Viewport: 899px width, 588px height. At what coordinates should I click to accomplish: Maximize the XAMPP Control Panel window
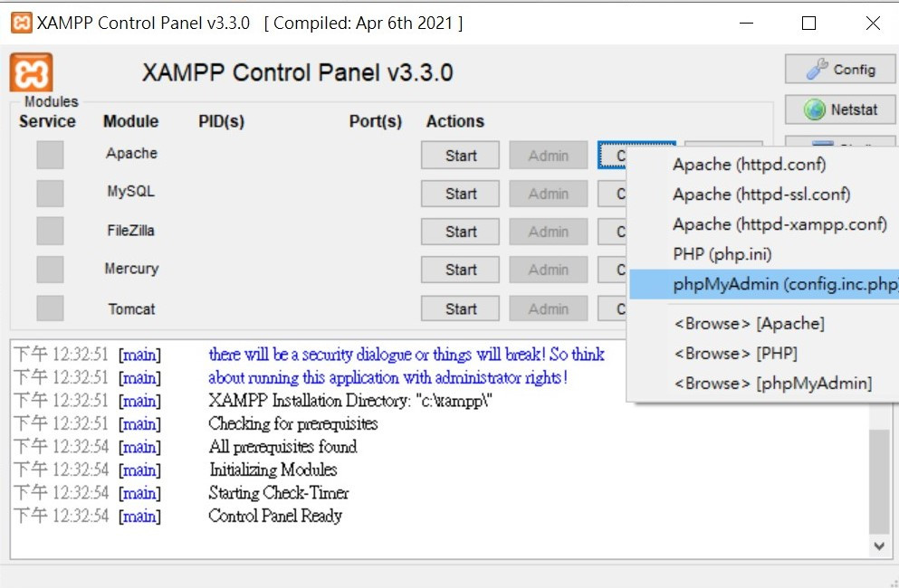[808, 23]
